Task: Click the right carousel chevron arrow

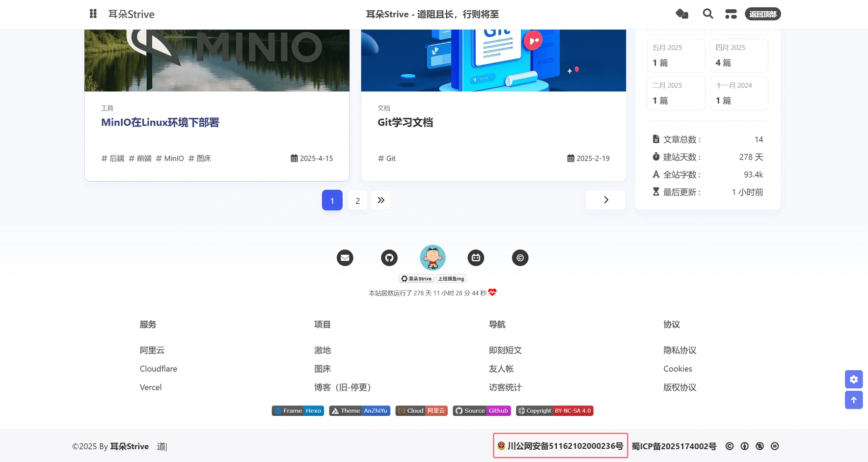Action: (605, 200)
